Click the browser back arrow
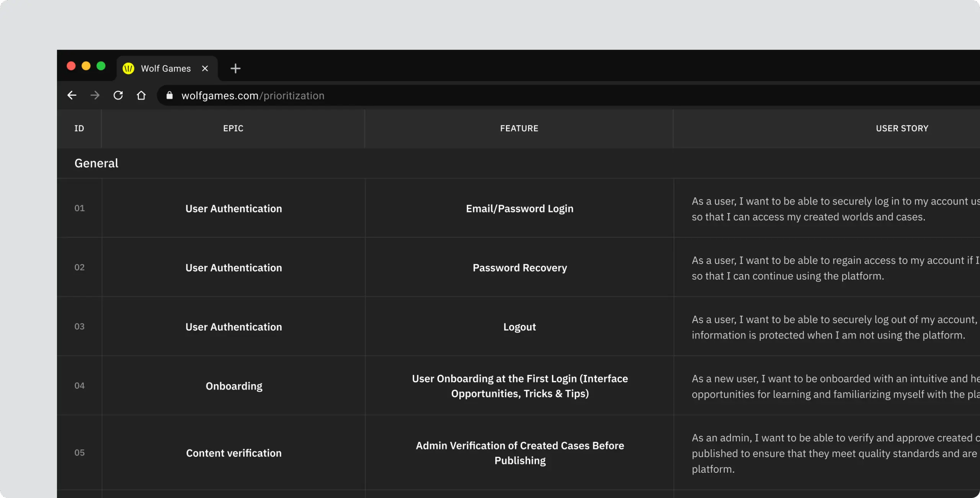980x498 pixels. (72, 95)
